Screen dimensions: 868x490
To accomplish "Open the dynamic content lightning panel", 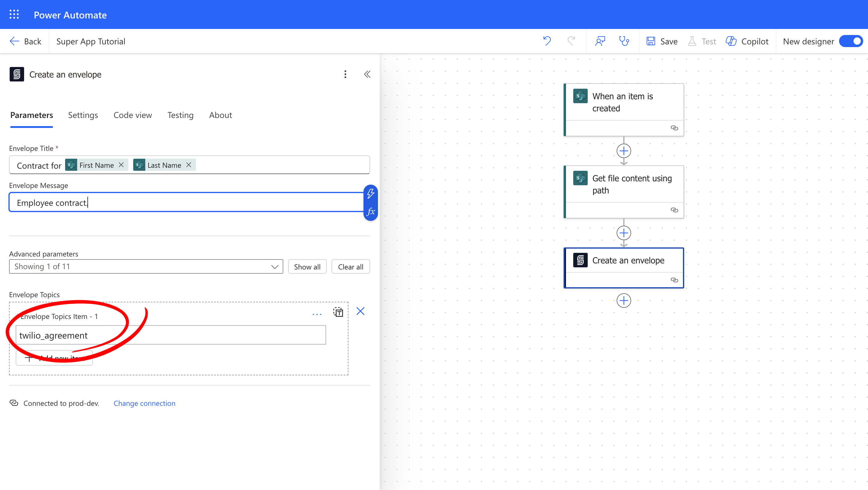I will [371, 194].
